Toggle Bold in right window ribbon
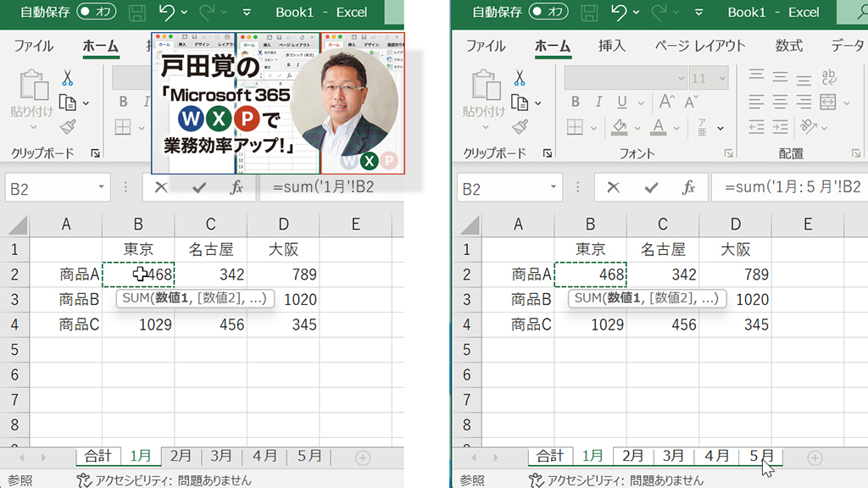Viewport: 868px width, 488px height. (576, 102)
